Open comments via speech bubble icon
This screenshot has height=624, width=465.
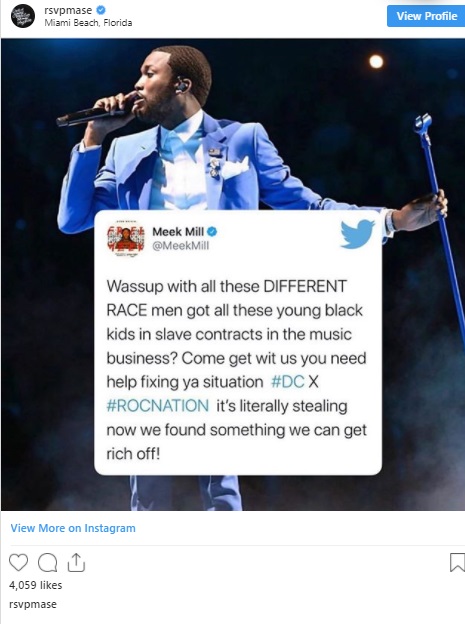(x=47, y=563)
